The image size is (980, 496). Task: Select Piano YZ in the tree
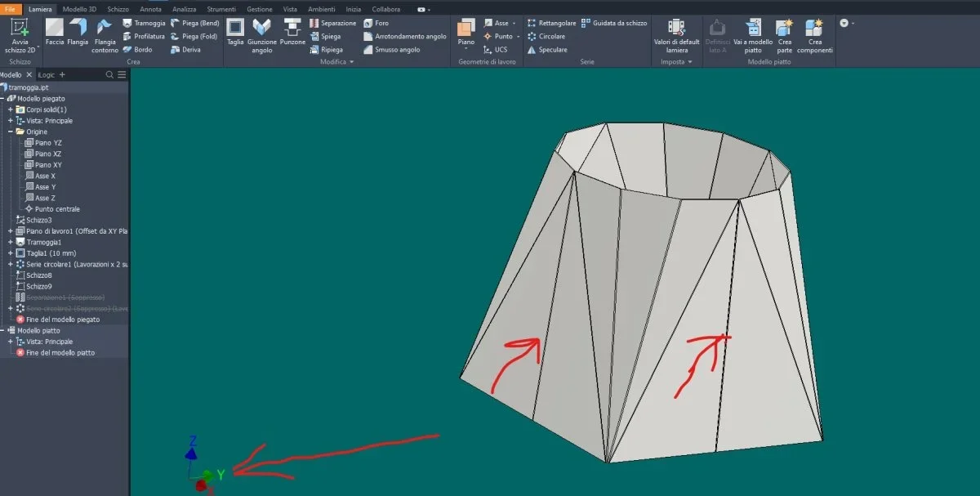(x=42, y=143)
